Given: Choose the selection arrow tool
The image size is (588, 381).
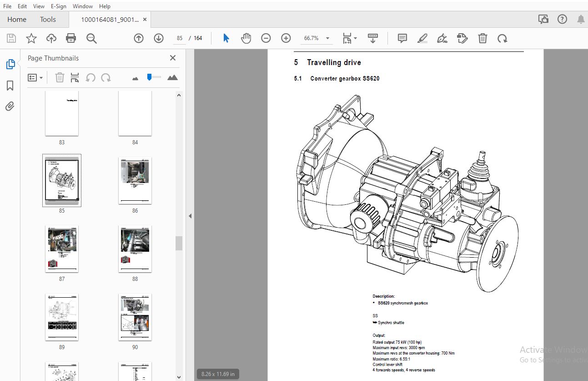Looking at the screenshot, I should pyautogui.click(x=226, y=38).
